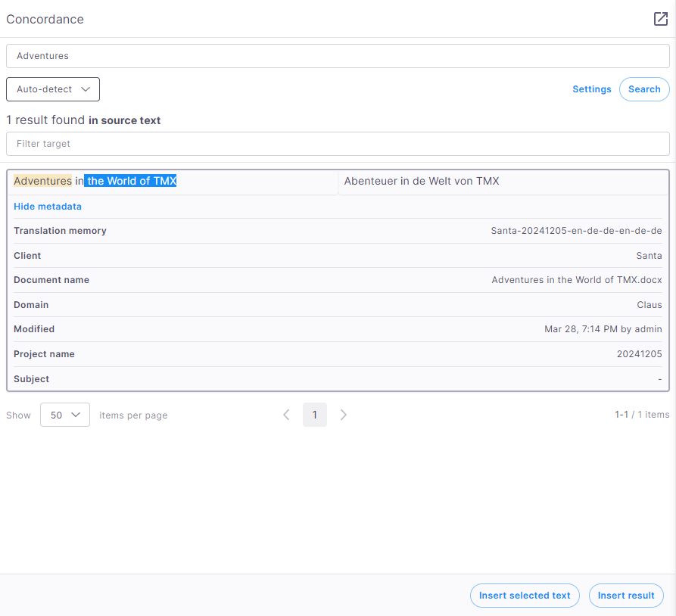Viewport: 676px width, 616px height.
Task: Go to the next results page
Action: point(344,415)
